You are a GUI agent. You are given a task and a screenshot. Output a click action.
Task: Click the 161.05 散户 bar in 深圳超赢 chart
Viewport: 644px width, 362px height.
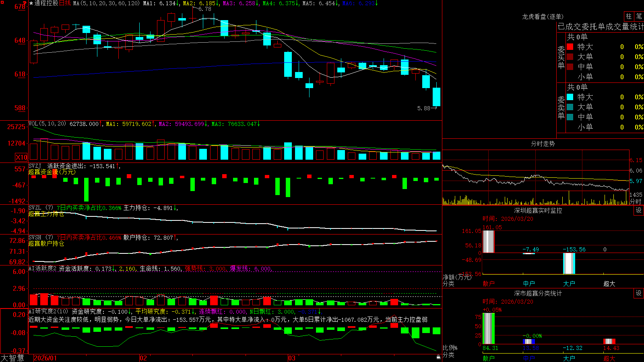(489, 241)
